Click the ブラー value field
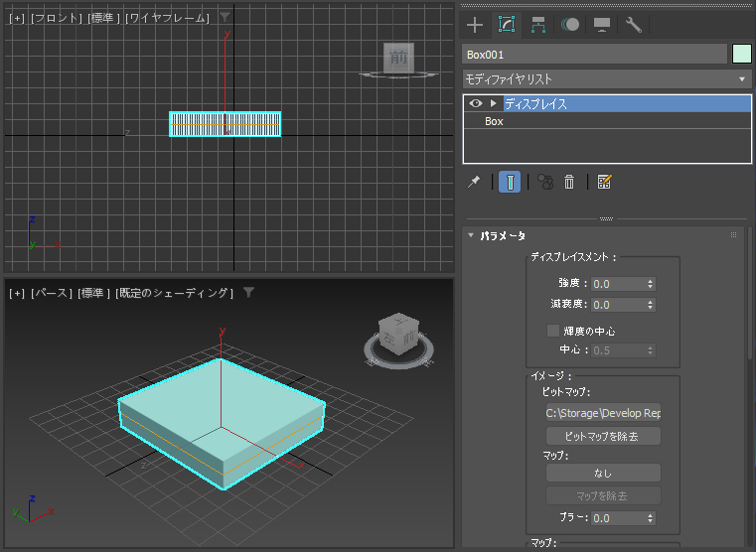 pyautogui.click(x=618, y=518)
